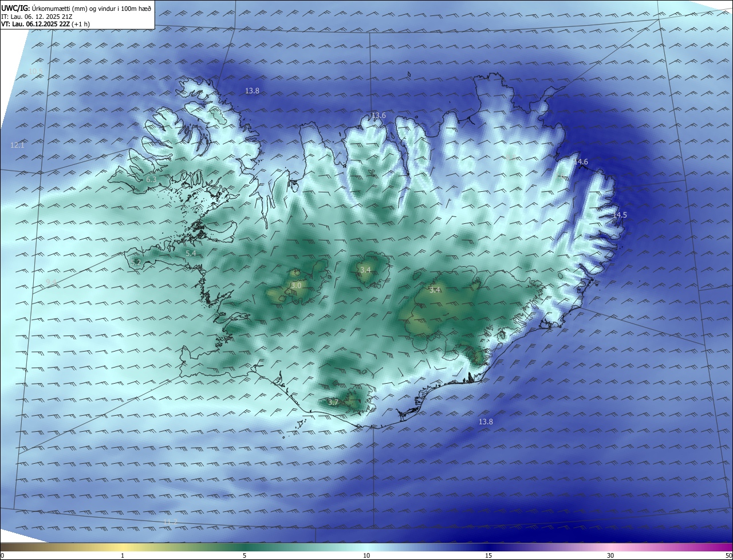Click the colorbar tick label 5
Image resolution: width=733 pixels, height=560 pixels.
(245, 555)
